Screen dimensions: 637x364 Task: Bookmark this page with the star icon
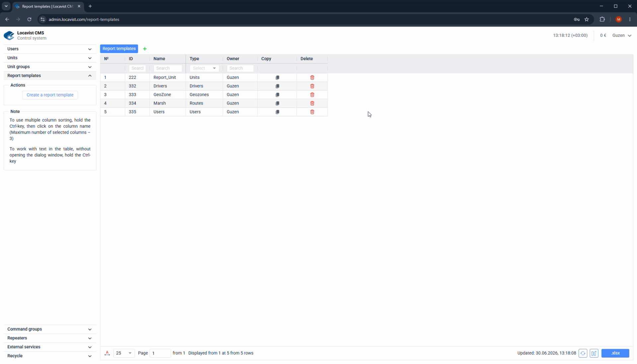[x=587, y=20]
